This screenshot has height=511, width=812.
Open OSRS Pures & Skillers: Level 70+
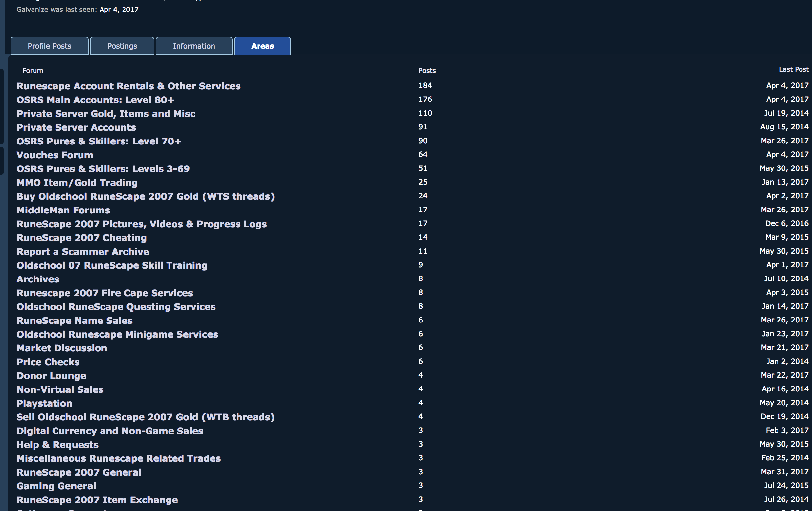pyautogui.click(x=99, y=141)
